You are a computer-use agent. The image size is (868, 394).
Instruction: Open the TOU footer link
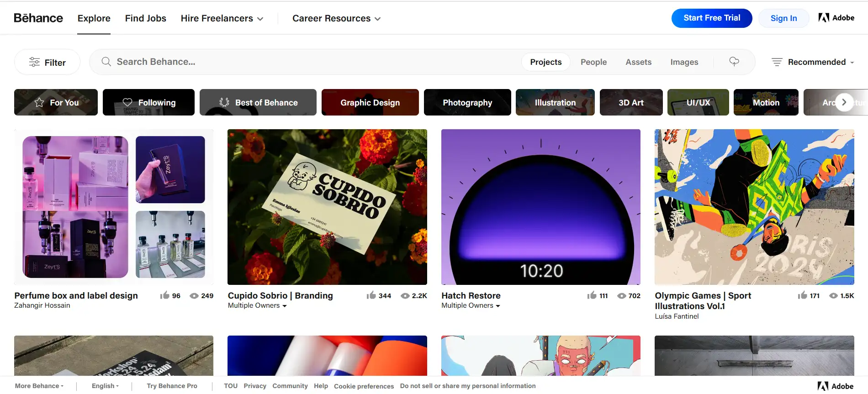[x=231, y=386]
